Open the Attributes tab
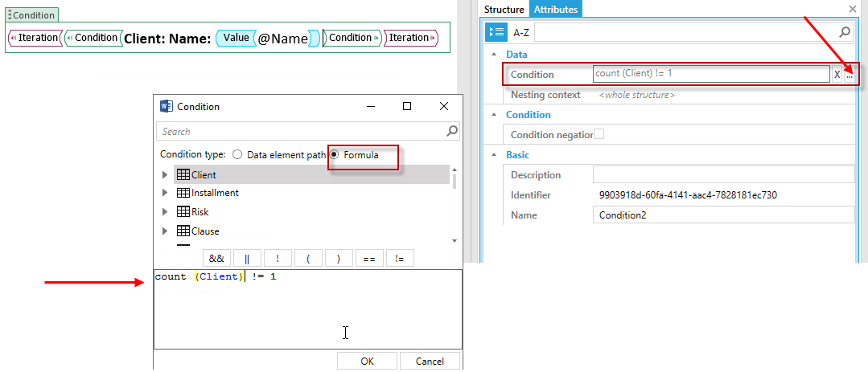Screen dimensions: 868x372 point(555,10)
